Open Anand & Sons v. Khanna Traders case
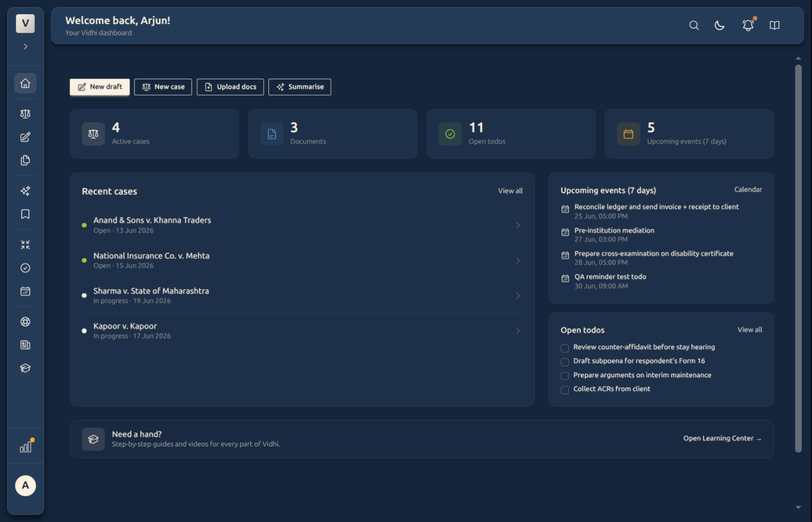Image resolution: width=812 pixels, height=522 pixels. 302,225
